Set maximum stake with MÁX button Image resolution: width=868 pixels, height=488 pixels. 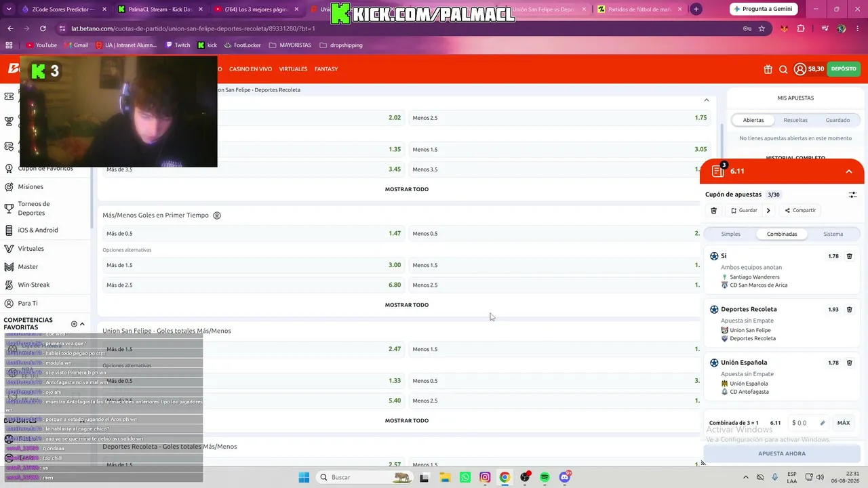point(844,423)
